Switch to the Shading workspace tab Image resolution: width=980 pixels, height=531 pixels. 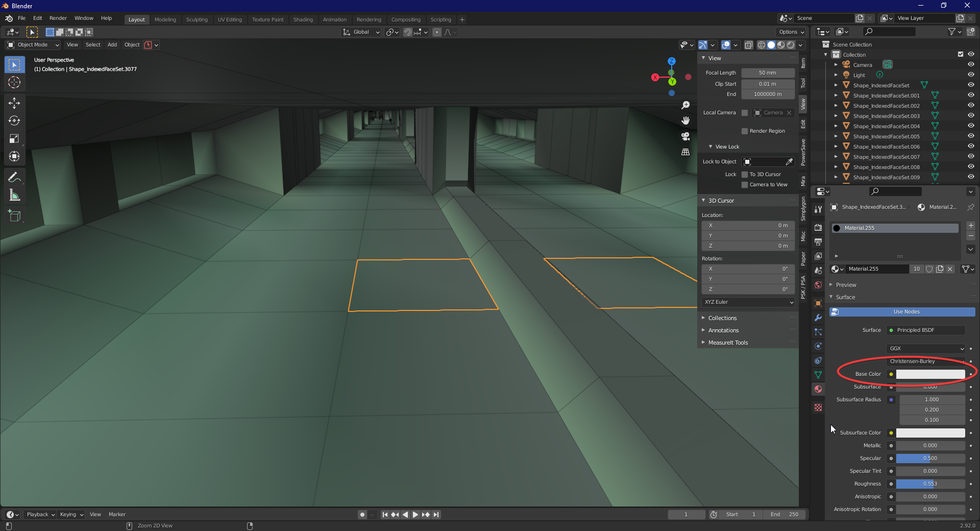pos(303,19)
